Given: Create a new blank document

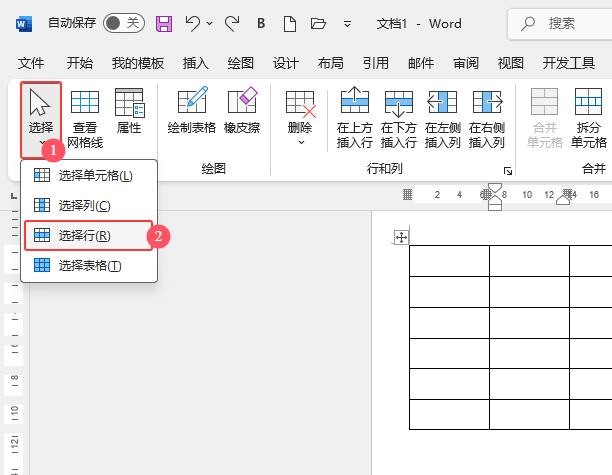Looking at the screenshot, I should click(x=290, y=23).
